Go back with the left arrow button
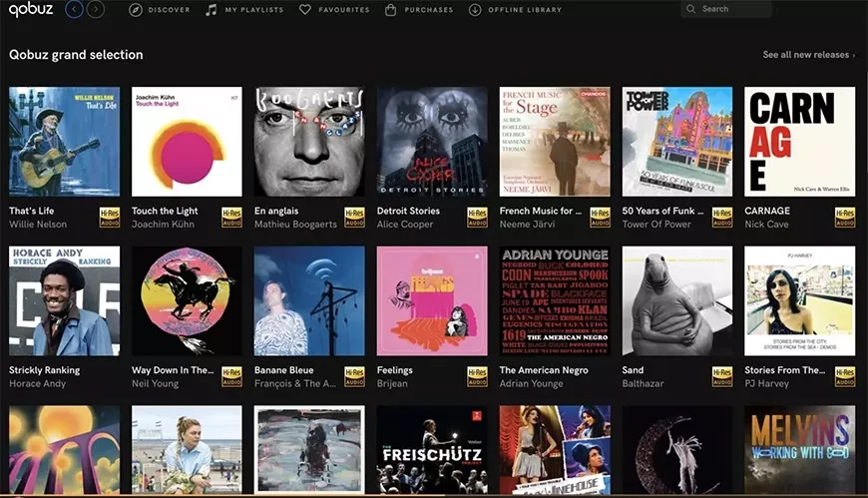Viewport: 868px width, 498px height. click(x=74, y=9)
